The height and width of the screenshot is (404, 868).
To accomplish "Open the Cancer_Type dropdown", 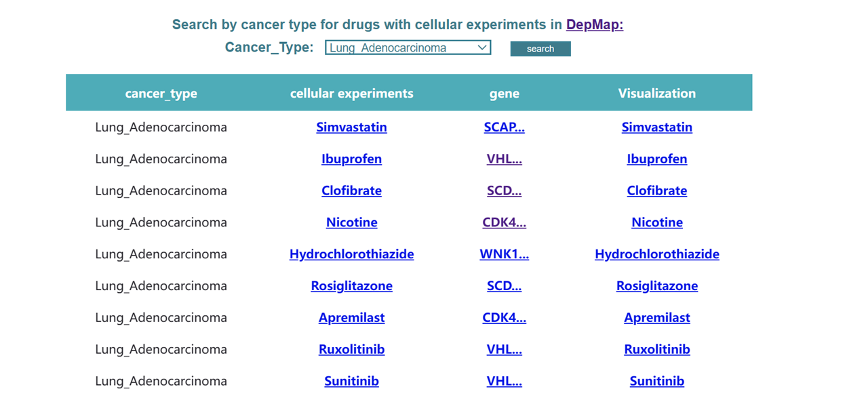I will [x=408, y=47].
